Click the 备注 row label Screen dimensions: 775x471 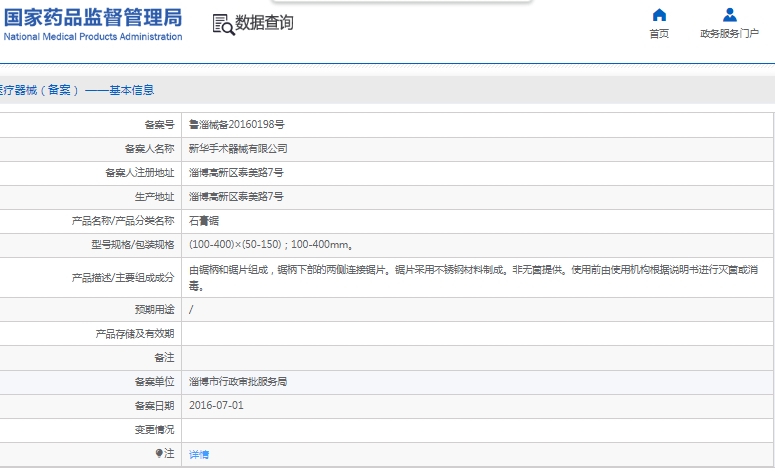[x=164, y=357]
